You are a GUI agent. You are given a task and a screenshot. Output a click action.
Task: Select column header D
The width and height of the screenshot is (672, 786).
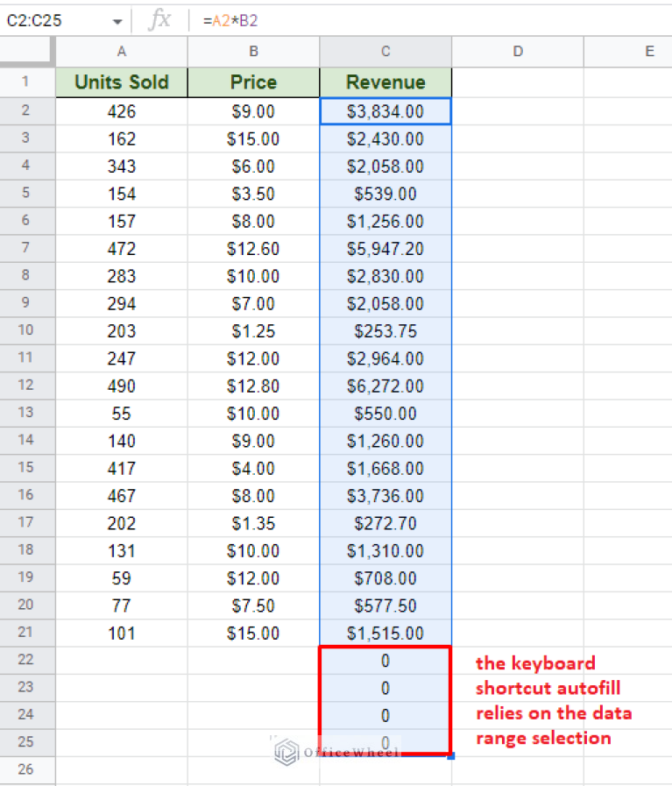[518, 52]
